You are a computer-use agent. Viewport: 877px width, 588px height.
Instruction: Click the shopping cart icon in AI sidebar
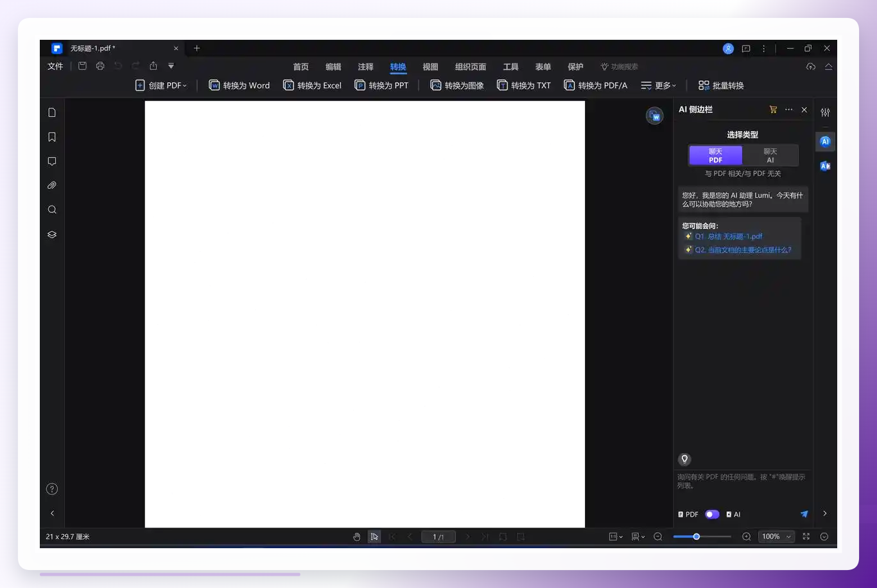click(x=773, y=110)
